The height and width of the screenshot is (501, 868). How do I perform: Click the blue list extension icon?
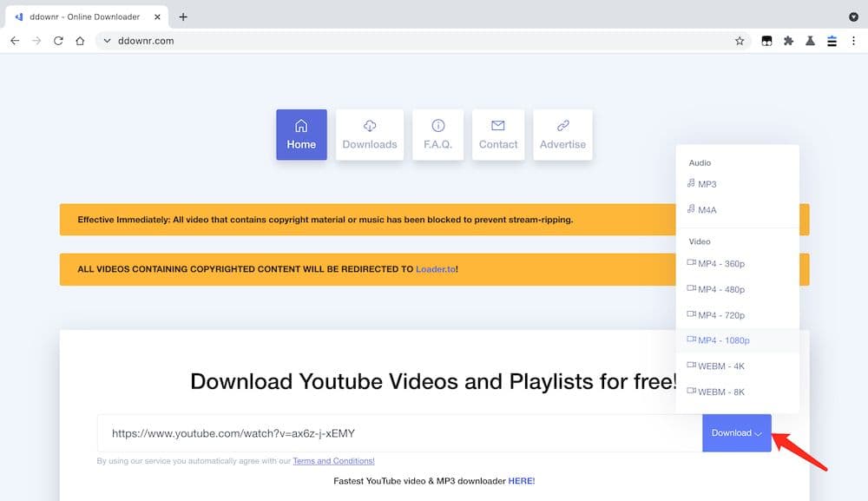[x=832, y=41]
